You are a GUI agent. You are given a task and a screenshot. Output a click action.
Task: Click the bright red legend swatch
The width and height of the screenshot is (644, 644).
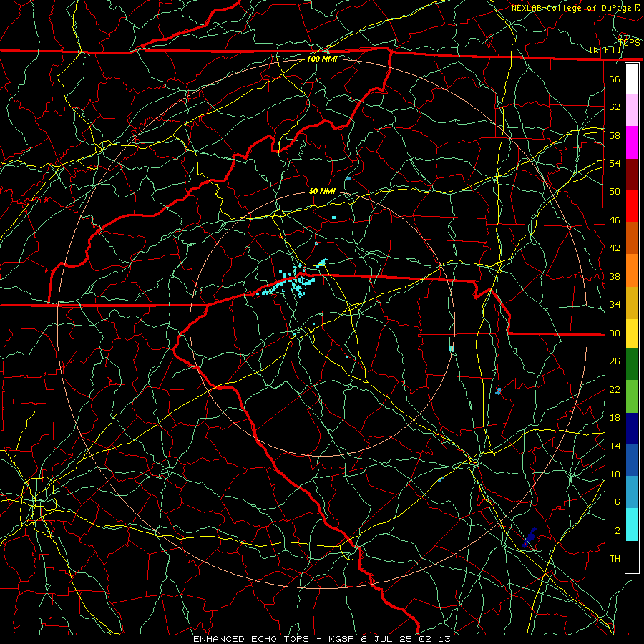click(x=632, y=206)
